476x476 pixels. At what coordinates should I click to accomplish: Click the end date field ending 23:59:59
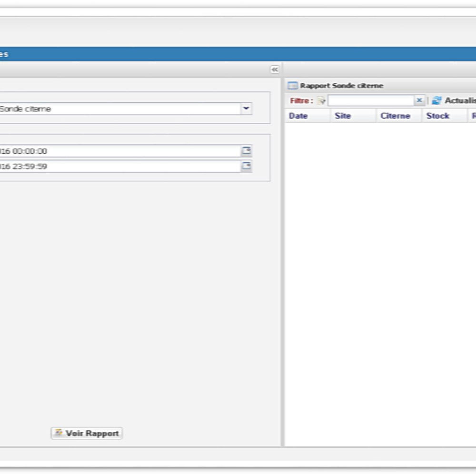(119, 166)
